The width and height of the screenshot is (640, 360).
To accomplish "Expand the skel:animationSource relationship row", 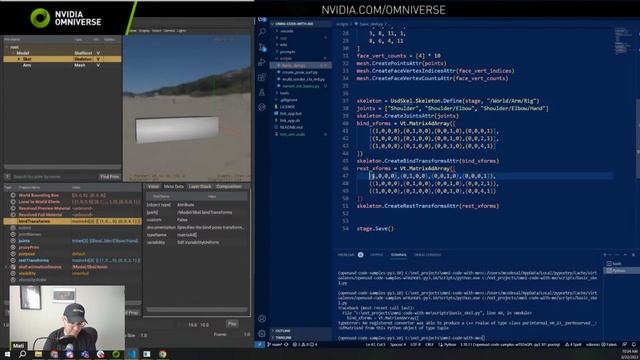I will click(7, 267).
